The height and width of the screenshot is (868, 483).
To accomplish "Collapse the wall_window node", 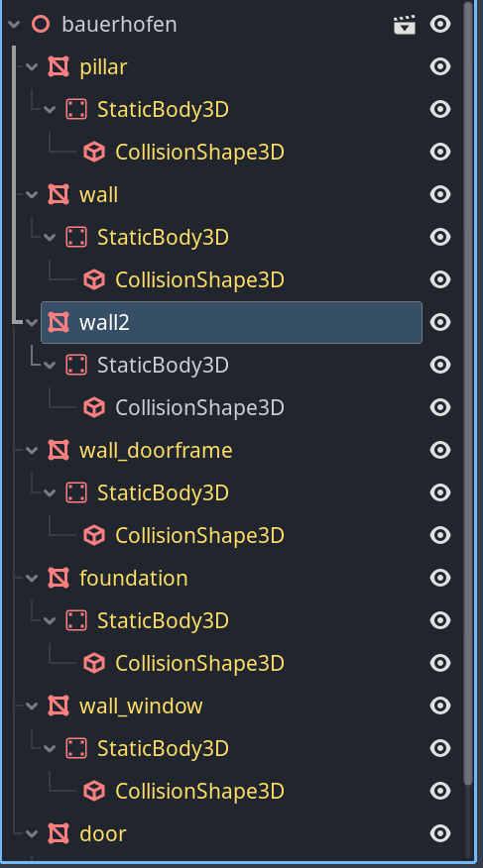I will coord(32,705).
